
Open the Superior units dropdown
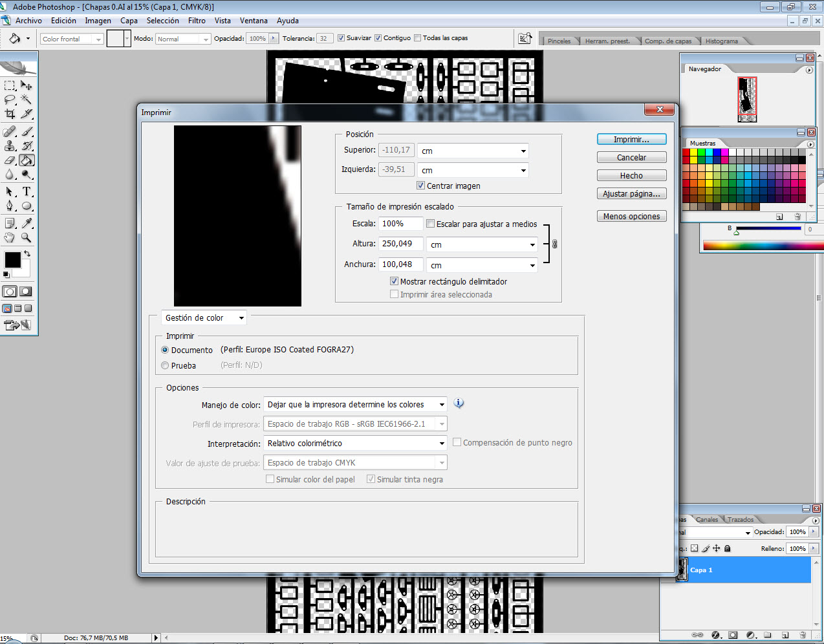coord(473,151)
